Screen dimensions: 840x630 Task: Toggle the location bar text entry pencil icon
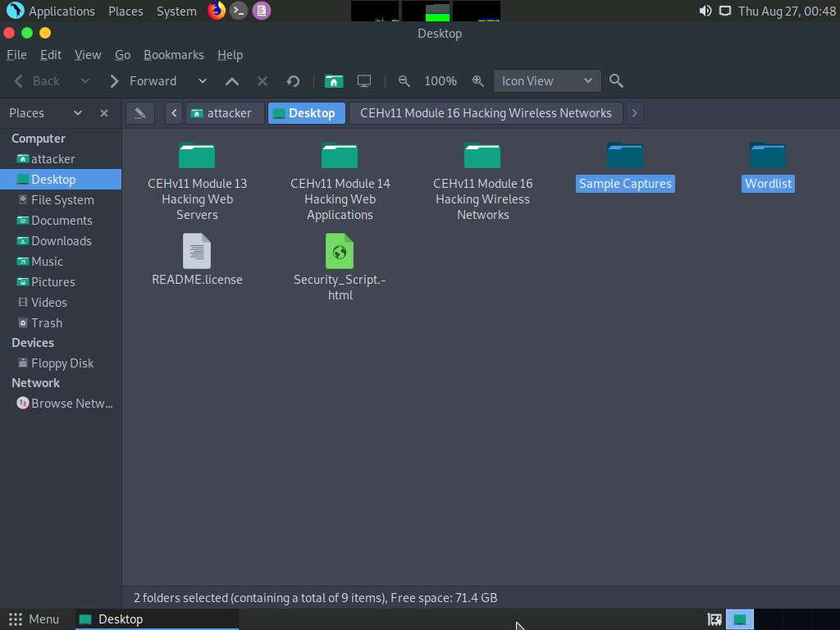click(x=139, y=112)
